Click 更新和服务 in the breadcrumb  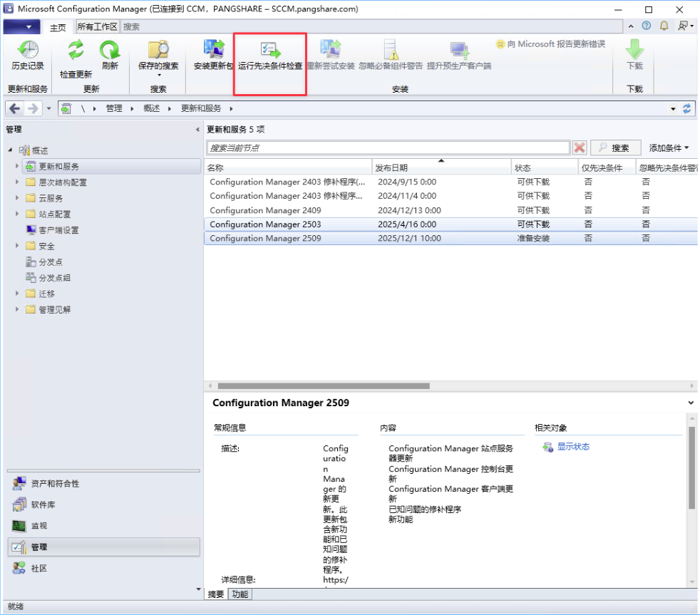[x=201, y=108]
